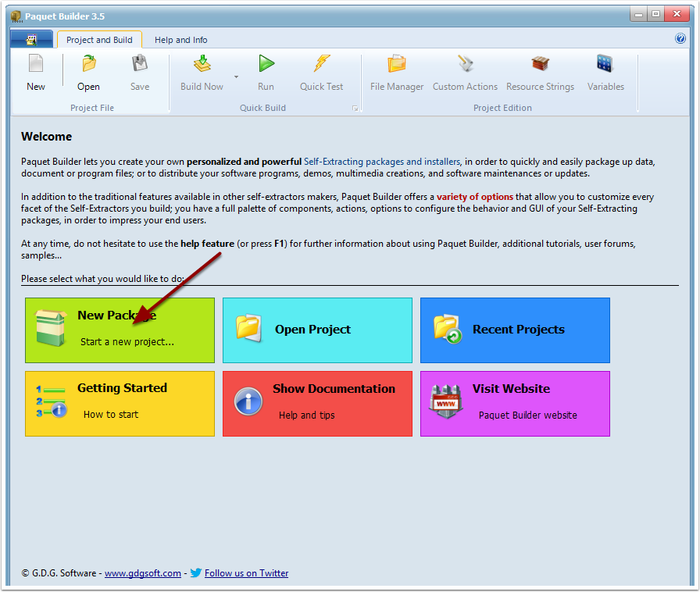
Task: Click the Show Documentation tile
Action: (x=317, y=404)
